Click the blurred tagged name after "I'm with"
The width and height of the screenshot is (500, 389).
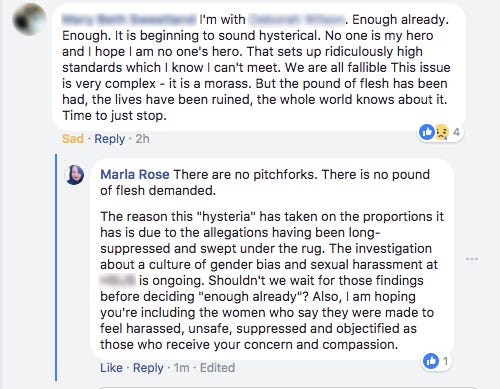[296, 19]
